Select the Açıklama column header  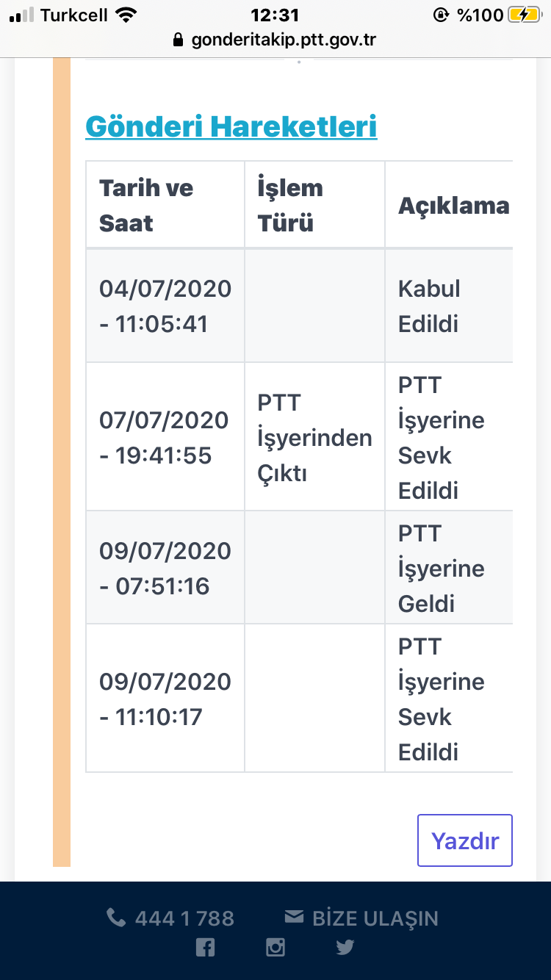tap(449, 205)
